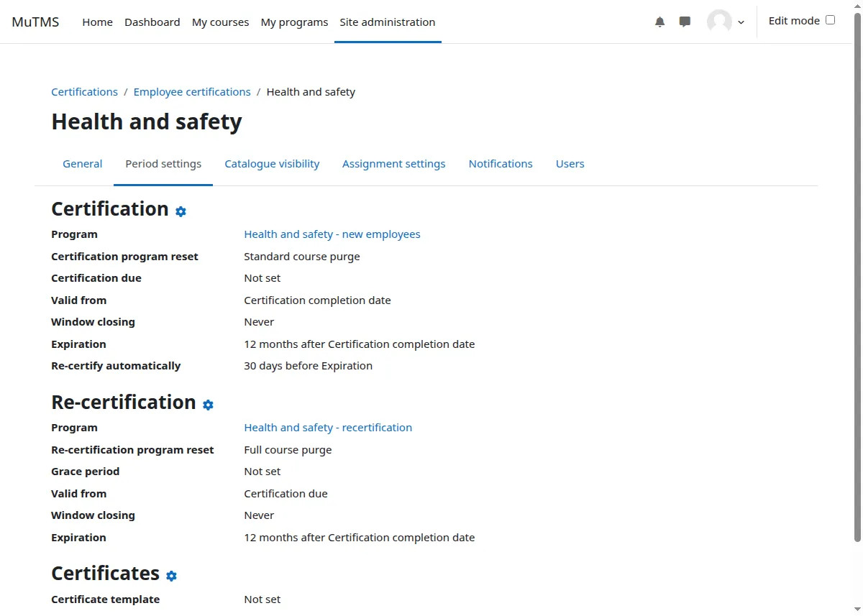
Task: Click the Employee certifications breadcrumb link
Action: pos(192,92)
